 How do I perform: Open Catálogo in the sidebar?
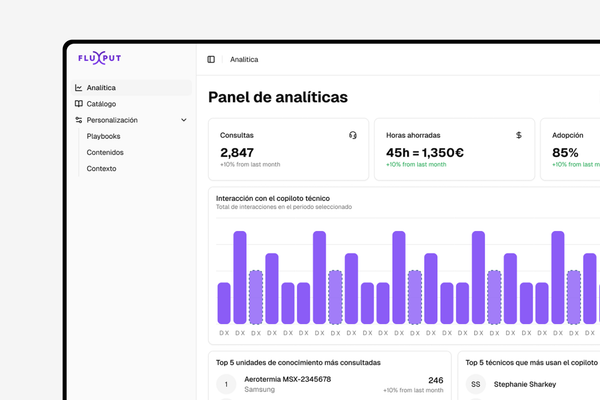click(x=131, y=104)
